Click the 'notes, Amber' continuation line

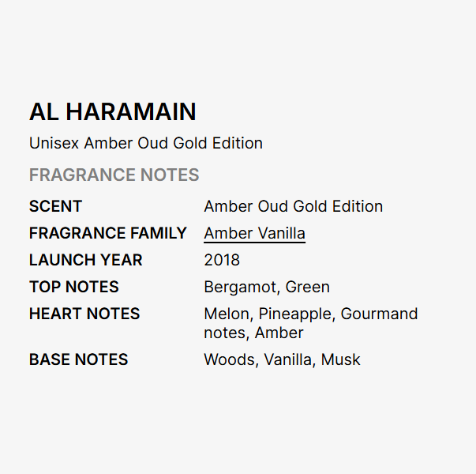point(253,333)
